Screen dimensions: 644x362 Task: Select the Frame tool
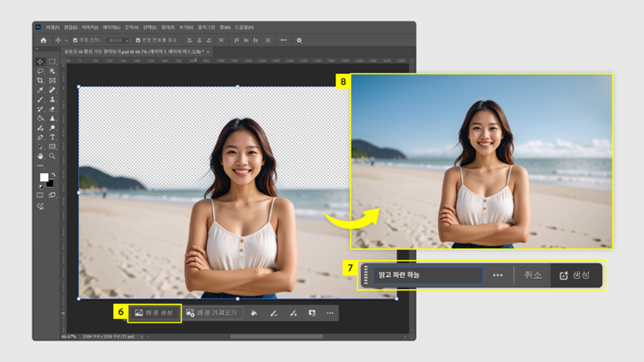point(52,81)
